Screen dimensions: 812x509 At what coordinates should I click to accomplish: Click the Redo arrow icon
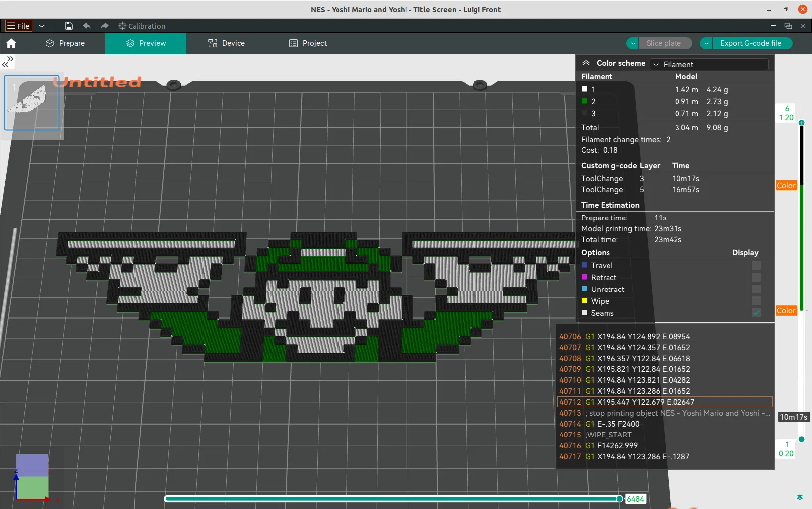[104, 26]
